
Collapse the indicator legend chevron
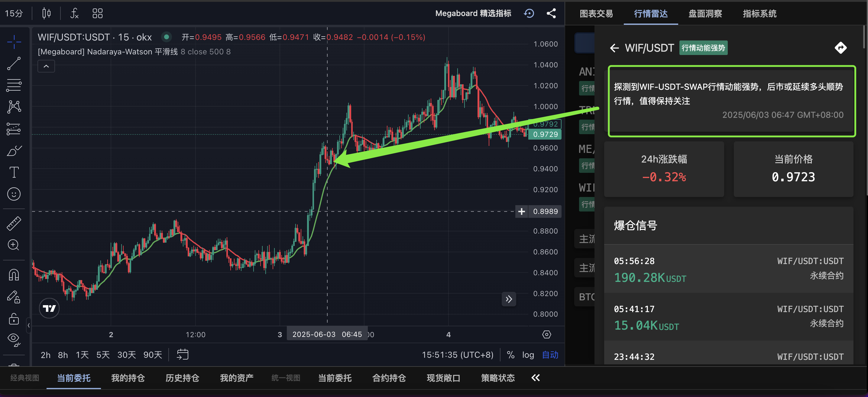pyautogui.click(x=46, y=66)
